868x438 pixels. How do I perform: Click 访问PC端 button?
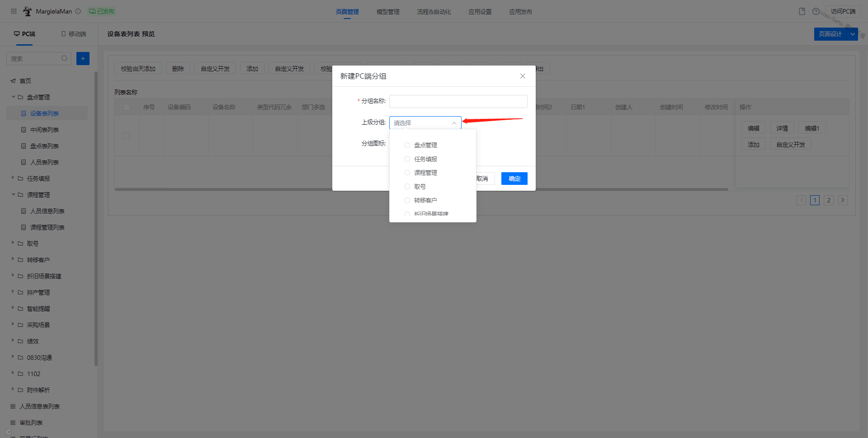click(x=843, y=11)
